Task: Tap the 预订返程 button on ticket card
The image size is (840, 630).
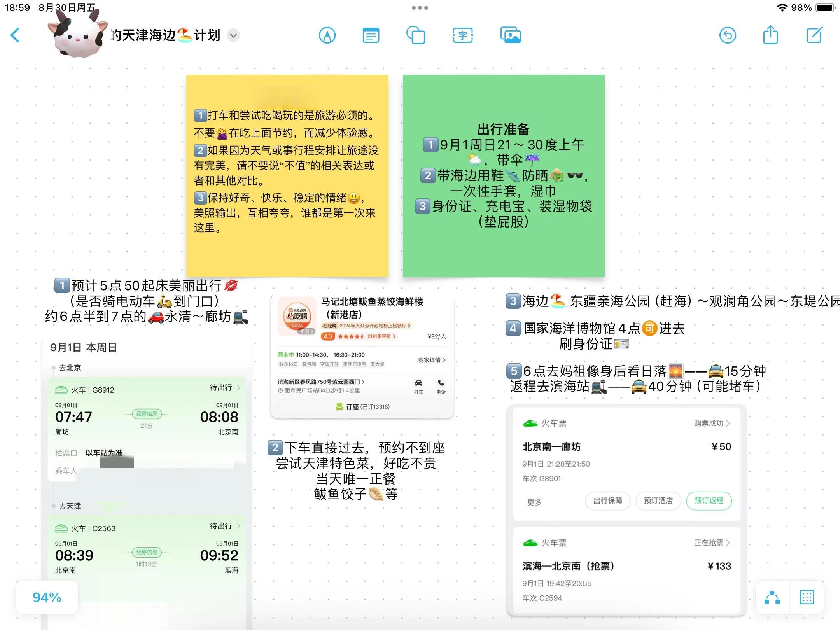Action: point(709,501)
